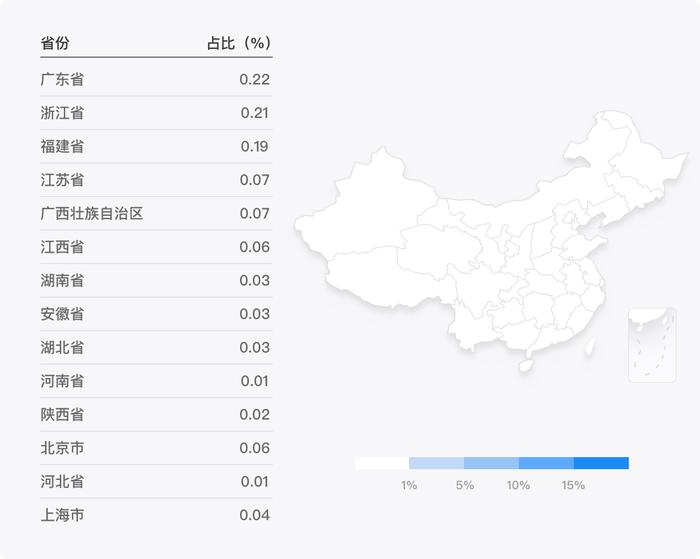This screenshot has width=700, height=559.
Task: Click Taiwan island on the map
Action: coord(590,346)
